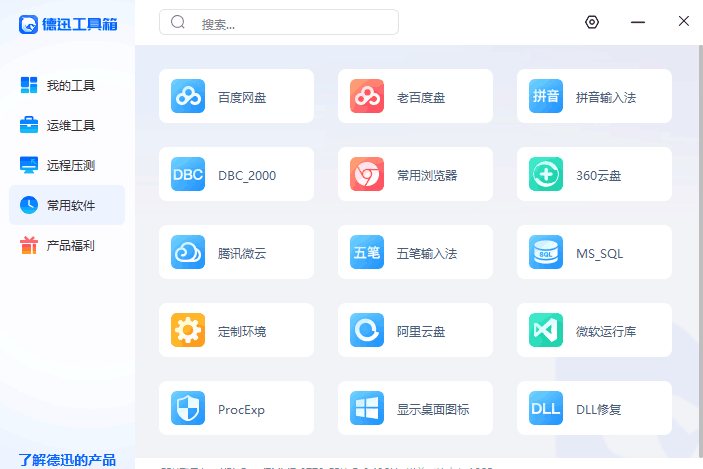
Task: Click the 五笔输入法 icon
Action: [x=367, y=253]
